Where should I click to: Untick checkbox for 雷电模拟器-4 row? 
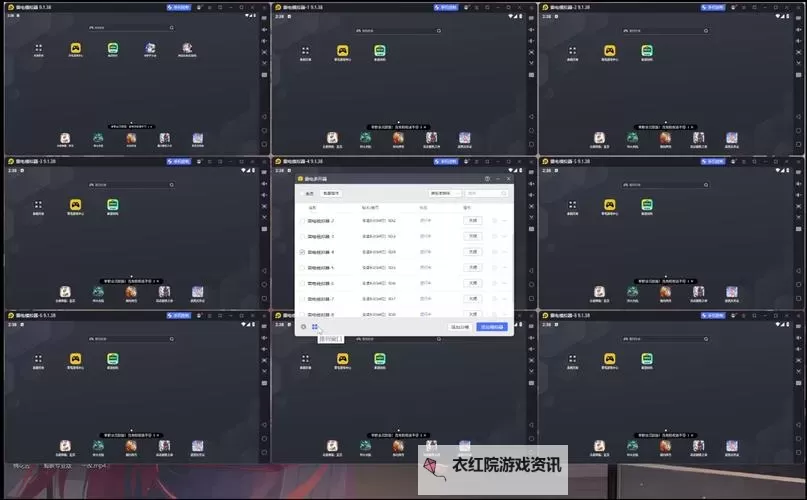tap(302, 252)
